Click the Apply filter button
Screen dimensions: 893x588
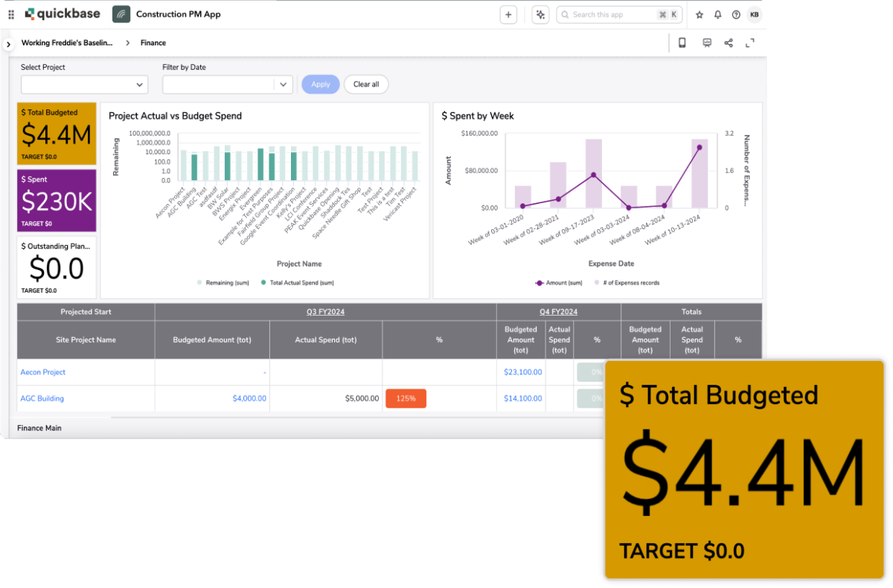click(x=320, y=84)
